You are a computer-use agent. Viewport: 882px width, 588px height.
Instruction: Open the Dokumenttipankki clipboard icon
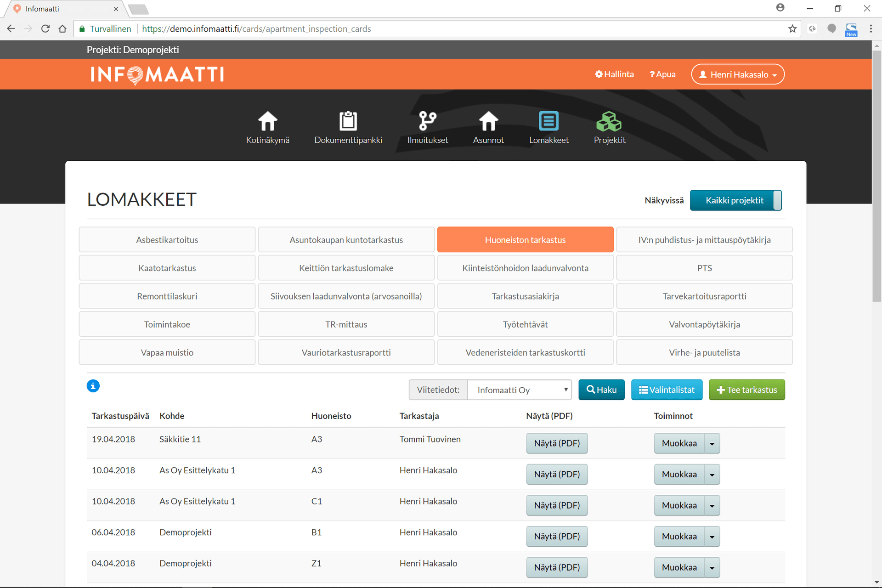point(348,122)
